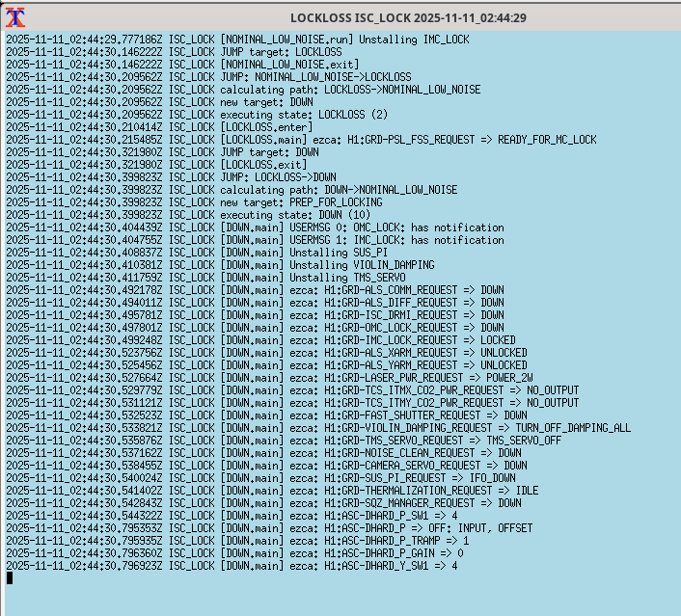Click the 'Unstalling VIOLIN_DAMPING' log line
This screenshot has height=616, width=681.
(x=327, y=265)
